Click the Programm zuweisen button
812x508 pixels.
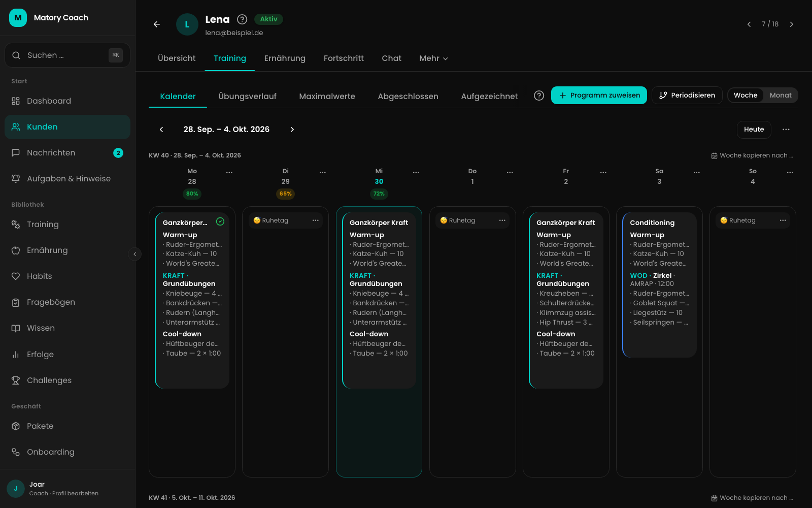[599, 96]
